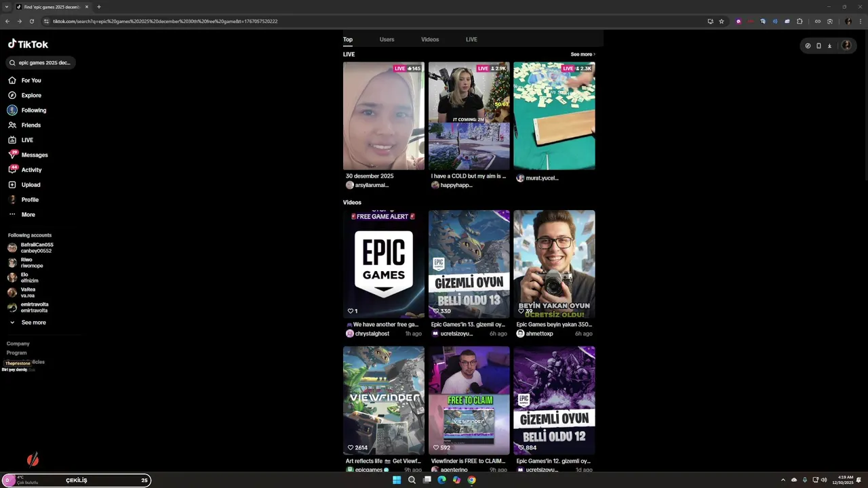
Task: Open the volume control in the tray
Action: 824,480
